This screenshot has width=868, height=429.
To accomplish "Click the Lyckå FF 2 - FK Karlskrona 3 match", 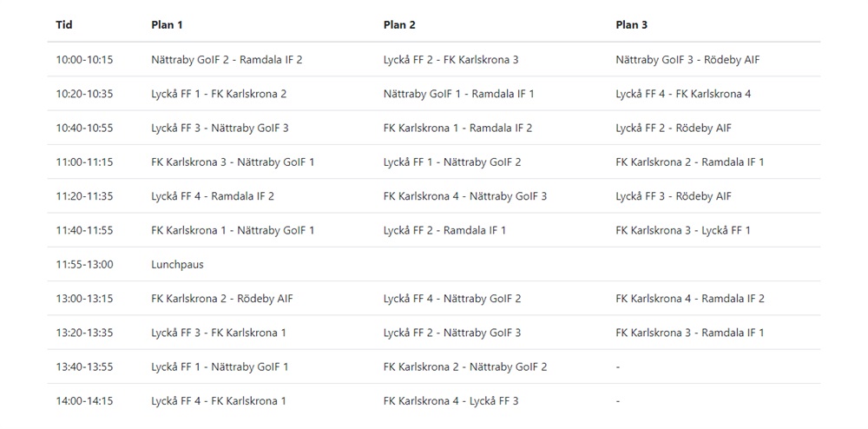I will [x=451, y=60].
